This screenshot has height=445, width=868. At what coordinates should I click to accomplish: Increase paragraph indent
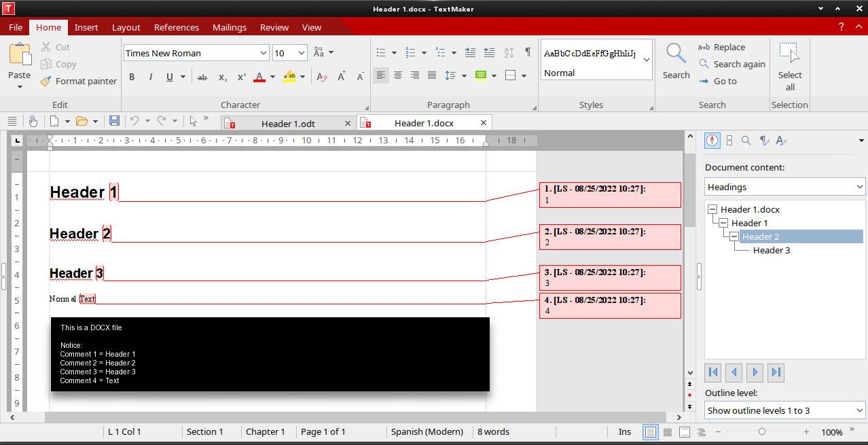click(489, 53)
